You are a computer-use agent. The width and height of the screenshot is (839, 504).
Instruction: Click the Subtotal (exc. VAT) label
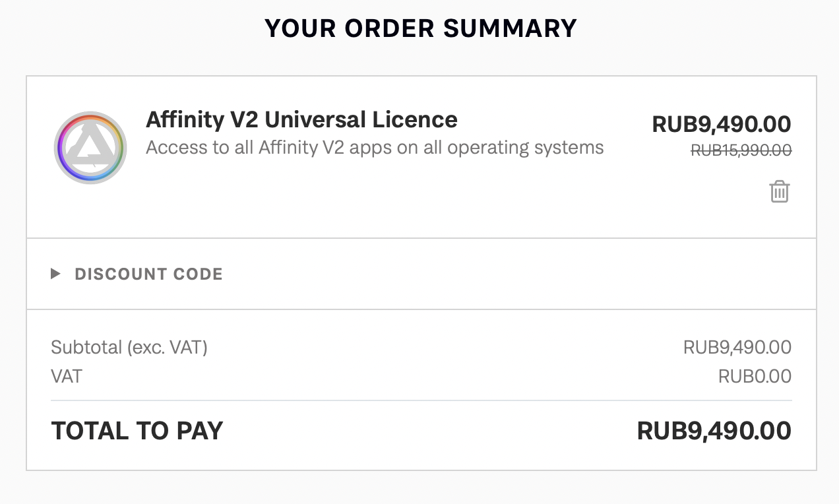point(129,347)
